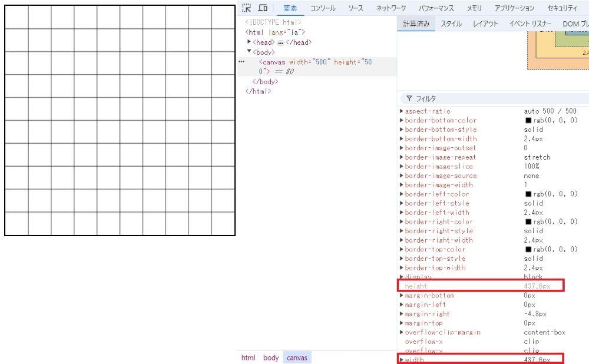The height and width of the screenshot is (364, 589).
Task: Click the border-bottom-color black swatch
Action: pyautogui.click(x=528, y=121)
